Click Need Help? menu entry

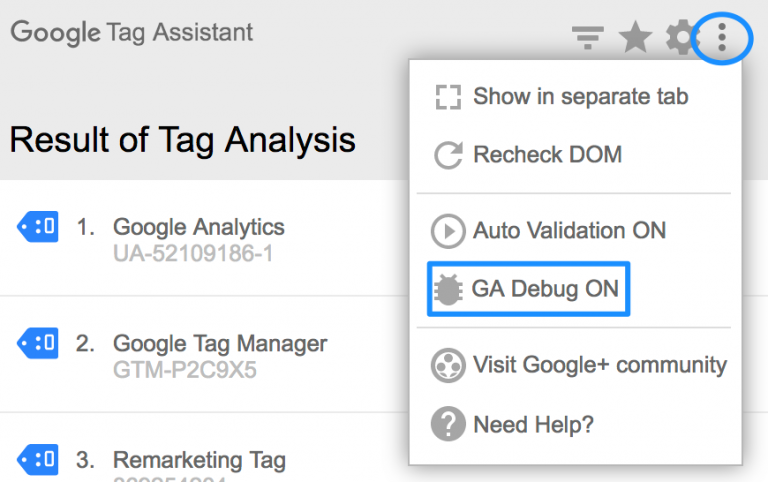pyautogui.click(x=533, y=424)
